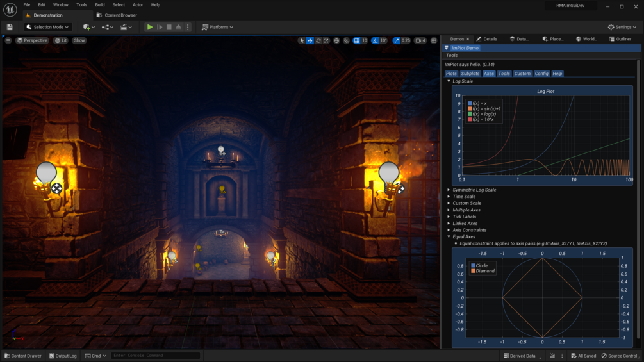Screen dimensions: 644x362
Task: Switch to the World settings tab
Action: point(586,39)
